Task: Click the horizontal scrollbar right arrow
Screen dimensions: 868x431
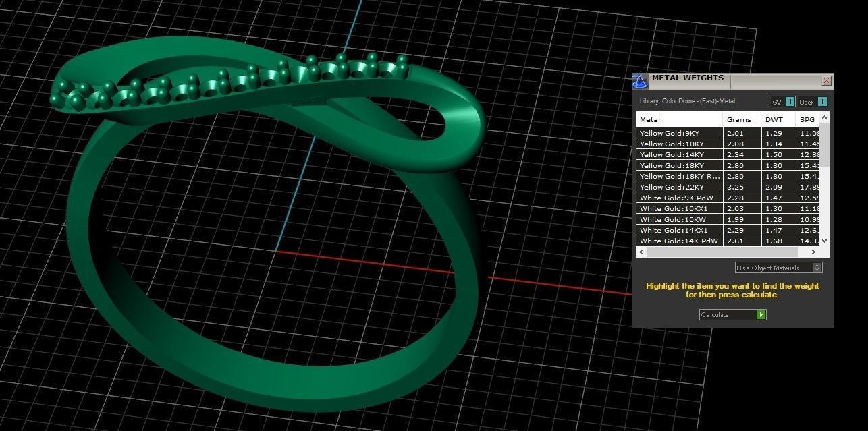Action: (x=813, y=252)
